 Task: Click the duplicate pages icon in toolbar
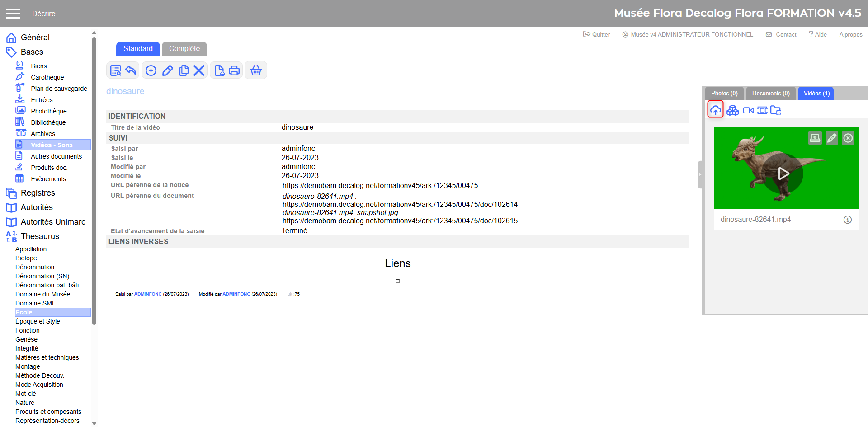[x=184, y=70]
